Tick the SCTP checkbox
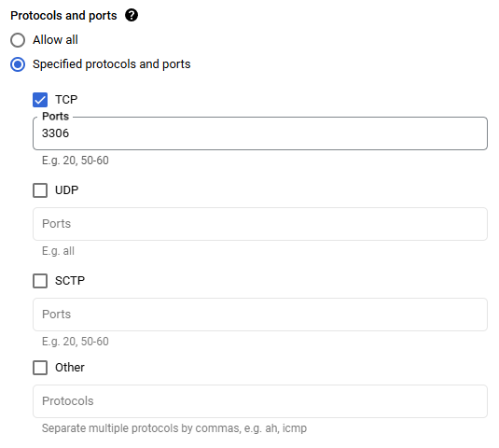Image resolution: width=499 pixels, height=448 pixels. (x=40, y=281)
